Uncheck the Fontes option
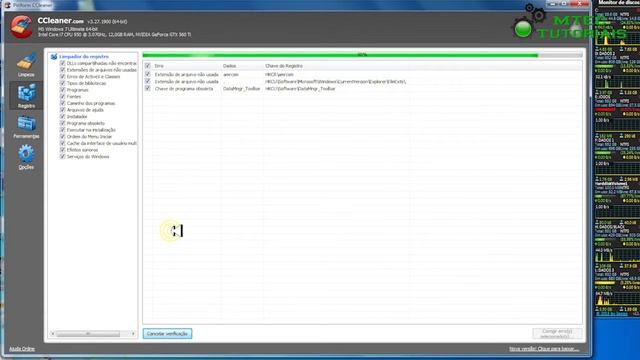 [62, 96]
